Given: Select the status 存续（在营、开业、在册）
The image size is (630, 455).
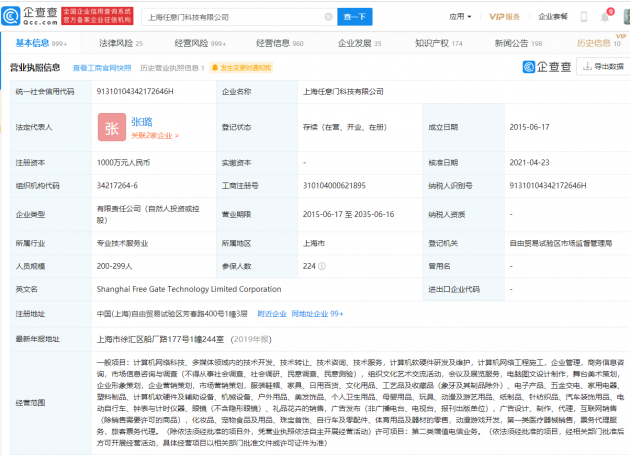Looking at the screenshot, I should 344,127.
